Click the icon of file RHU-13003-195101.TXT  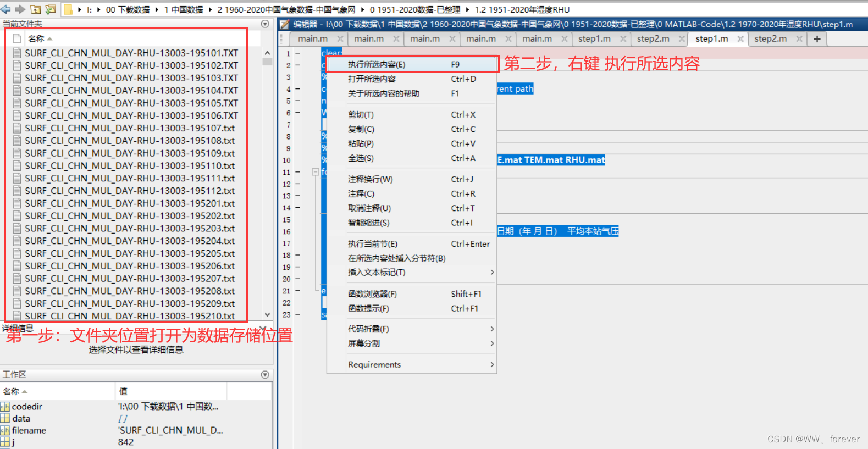click(x=17, y=53)
